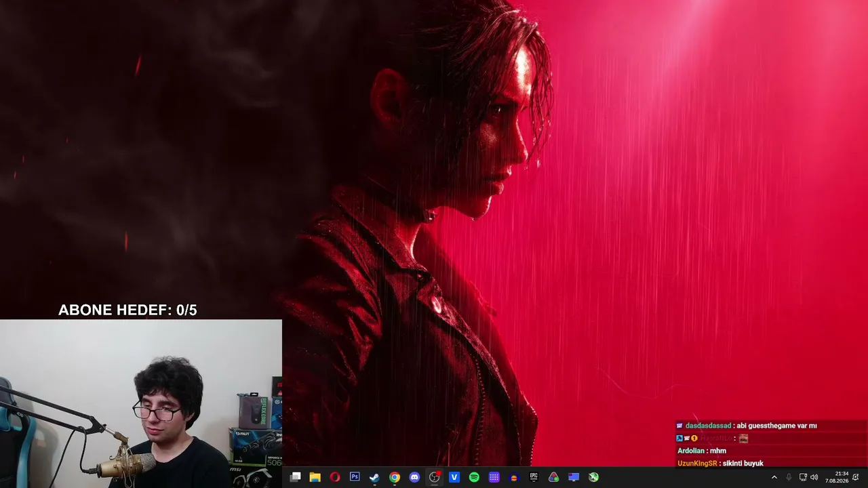Open network settings from the system tray

803,477
